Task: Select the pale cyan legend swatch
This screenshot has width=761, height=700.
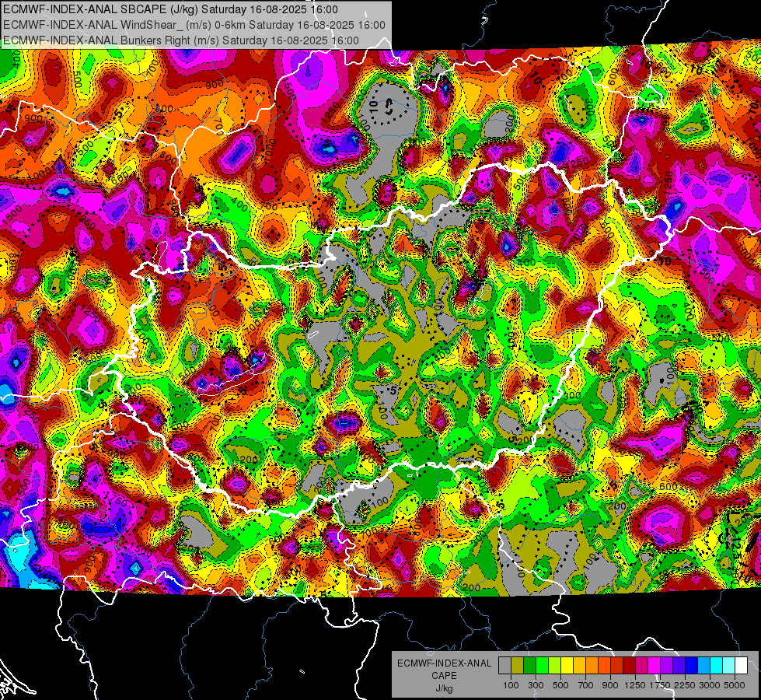Action: (x=729, y=666)
